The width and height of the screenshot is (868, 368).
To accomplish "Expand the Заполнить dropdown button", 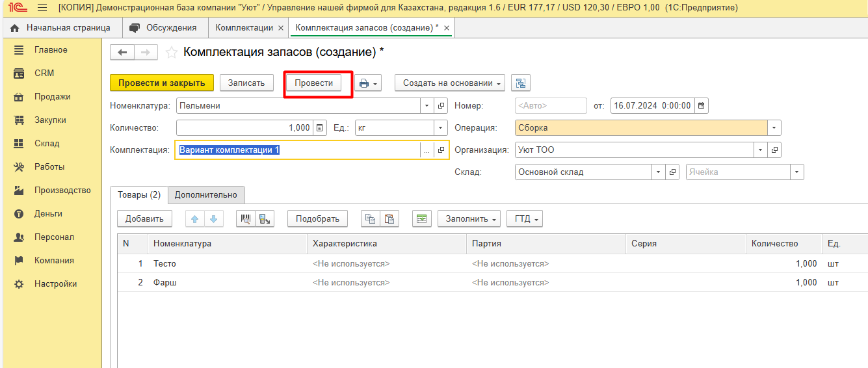I will click(x=468, y=219).
